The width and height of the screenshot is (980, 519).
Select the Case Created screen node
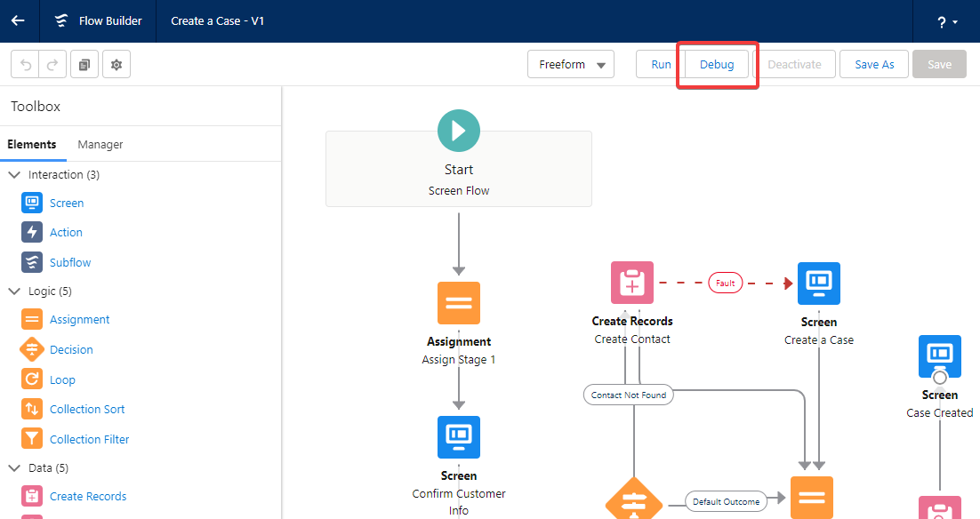939,356
